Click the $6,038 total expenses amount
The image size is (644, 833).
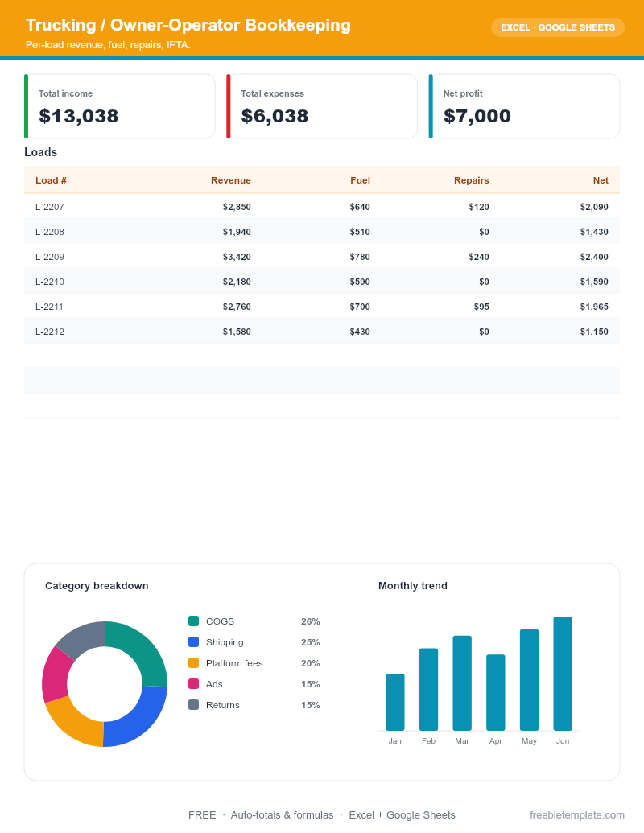pyautogui.click(x=275, y=116)
